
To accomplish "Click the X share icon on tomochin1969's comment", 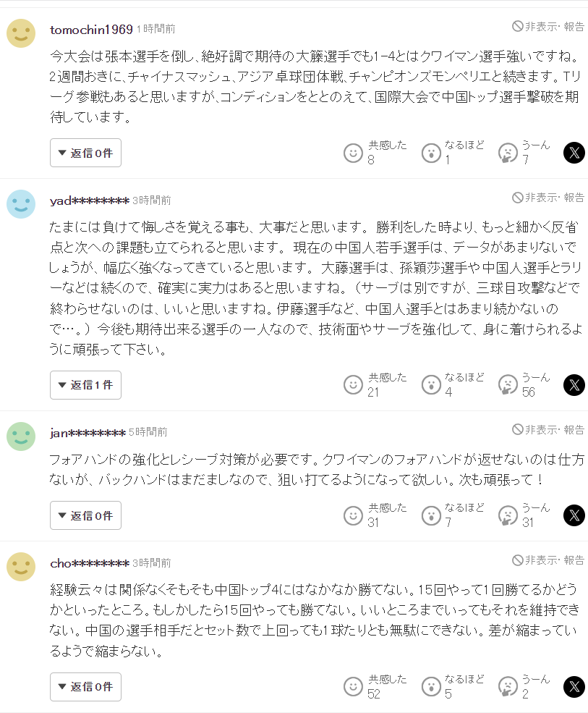I will coord(574,153).
